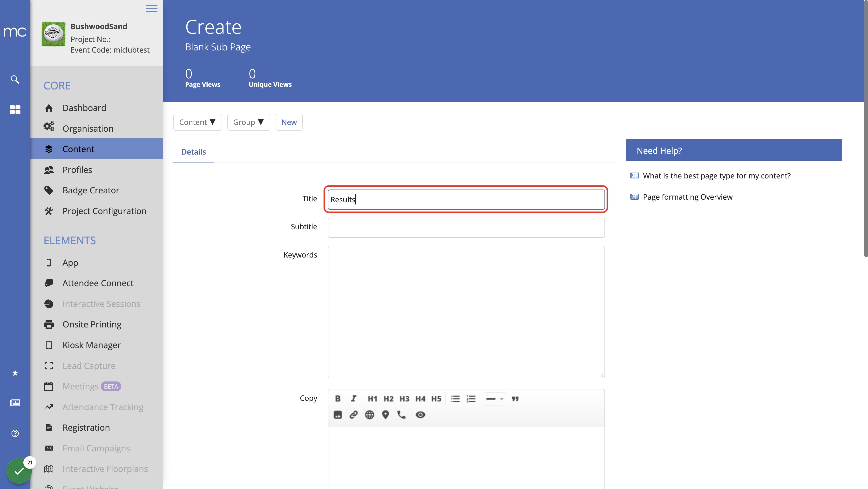Viewport: 868px width, 489px height.
Task: Open the search icon in left rail
Action: (15, 79)
